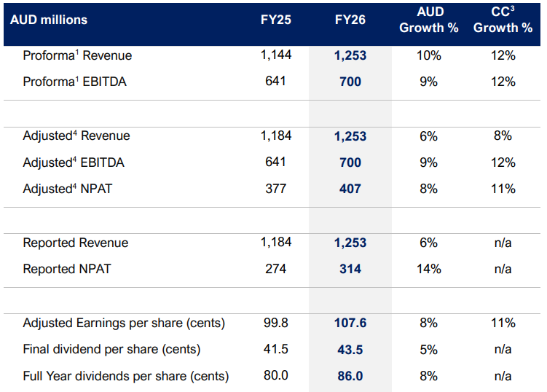Click Proforma EBITDA AUD growth 9%
The height and width of the screenshot is (392, 547).
coord(429,82)
